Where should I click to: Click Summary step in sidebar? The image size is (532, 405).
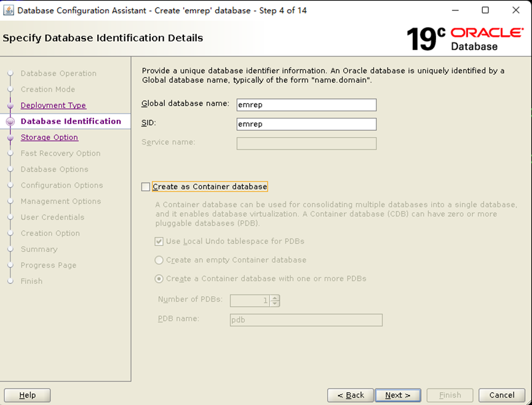pyautogui.click(x=39, y=250)
